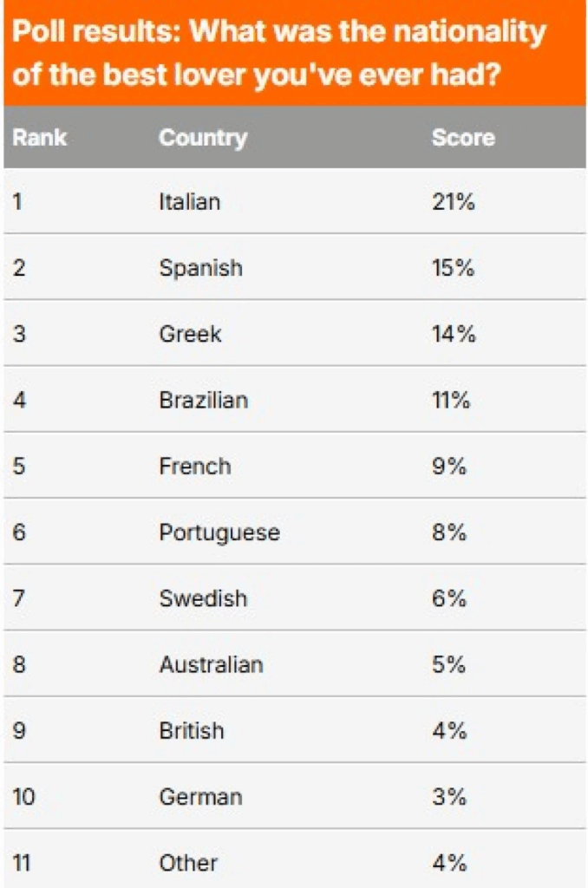Click the Swedish country name
This screenshot has width=588, height=888.
(203, 598)
